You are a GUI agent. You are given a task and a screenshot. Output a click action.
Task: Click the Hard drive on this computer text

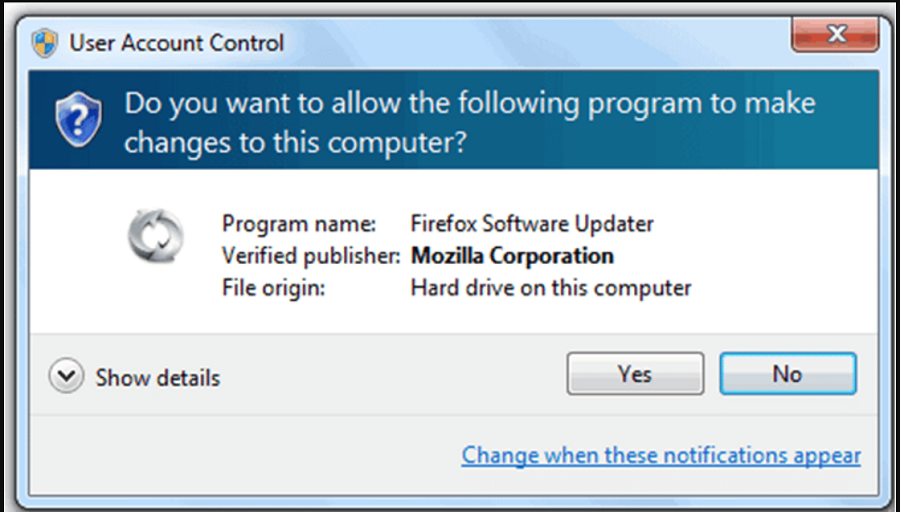tap(551, 288)
